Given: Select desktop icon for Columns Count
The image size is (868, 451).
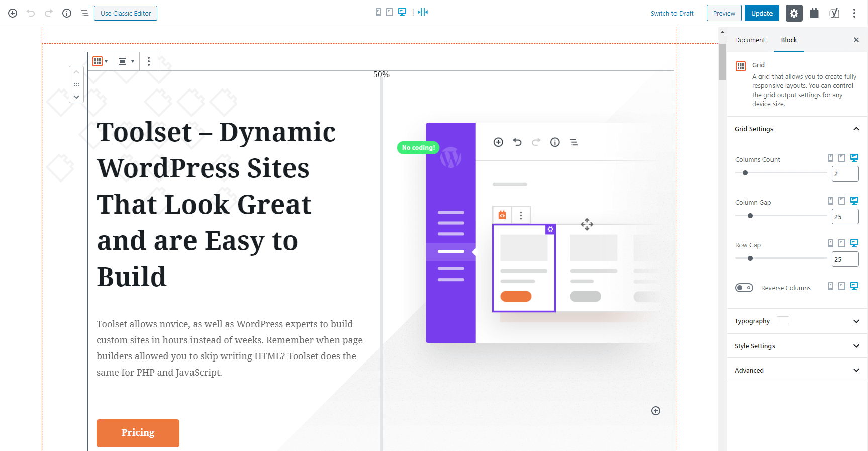Looking at the screenshot, I should [x=854, y=158].
